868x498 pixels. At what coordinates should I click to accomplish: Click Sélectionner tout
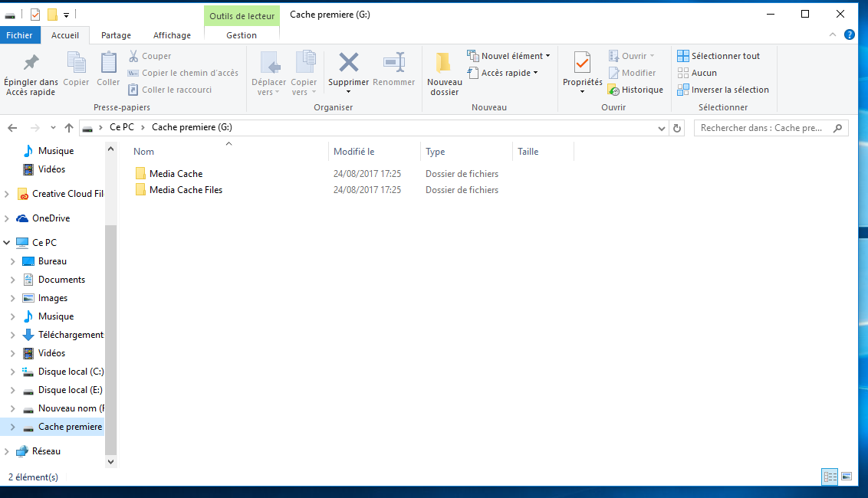718,56
